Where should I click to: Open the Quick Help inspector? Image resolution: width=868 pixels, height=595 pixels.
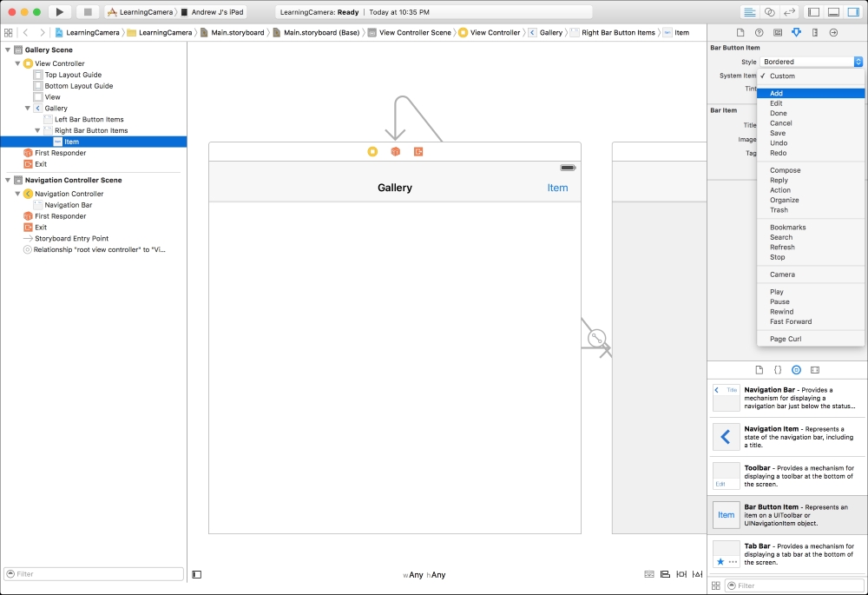[759, 32]
